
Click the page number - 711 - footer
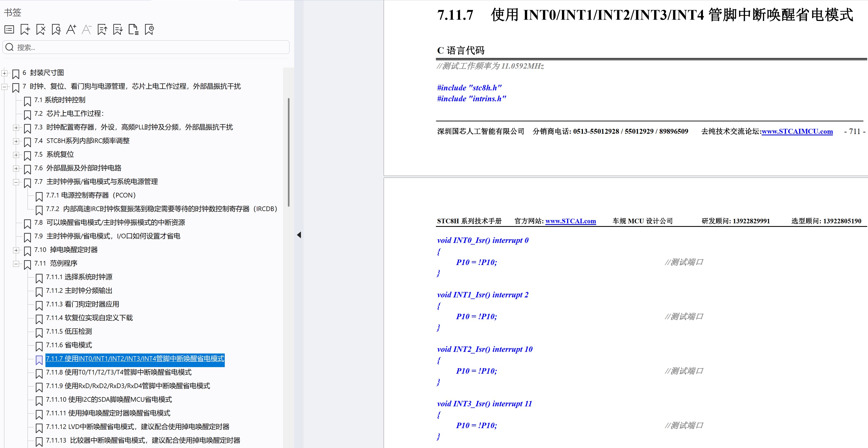[x=854, y=132]
